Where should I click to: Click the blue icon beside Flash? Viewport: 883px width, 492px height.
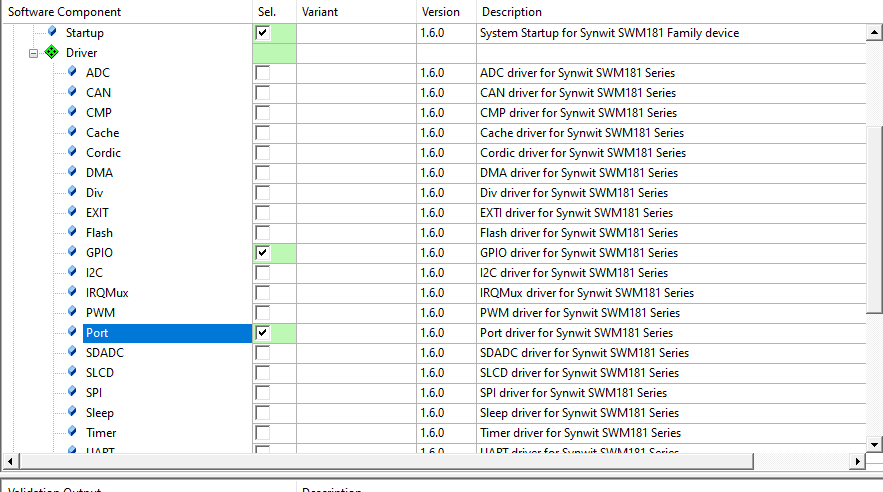click(72, 233)
